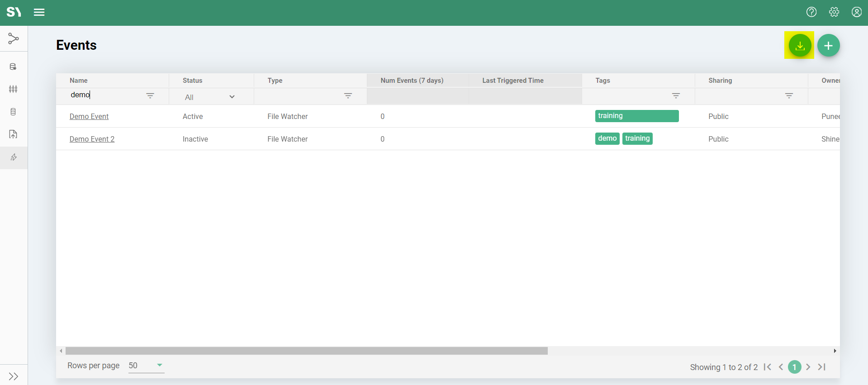Click the demo tag on Demo Event 2
This screenshot has width=868, height=385.
607,138
